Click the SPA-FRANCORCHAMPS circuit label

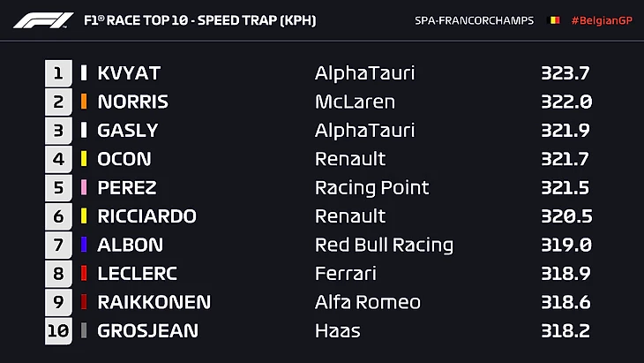click(474, 20)
